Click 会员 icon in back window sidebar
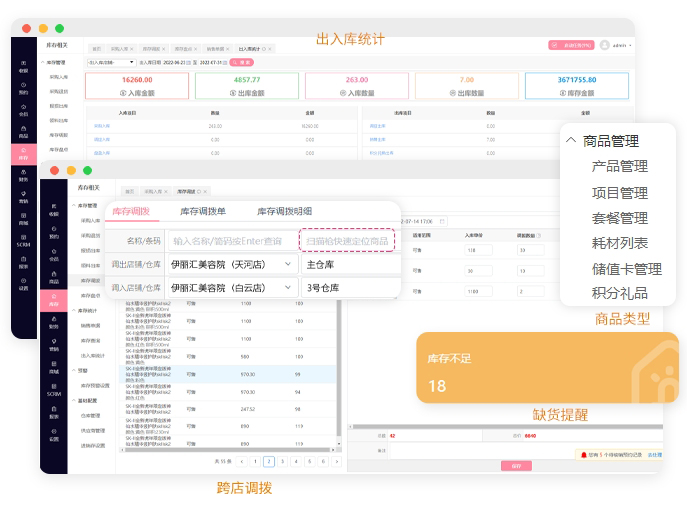This screenshot has width=687, height=509. [23, 109]
